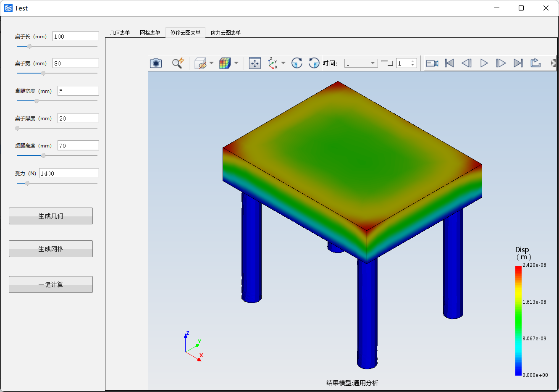Click the 生成网格 button
This screenshot has height=392, width=559.
(51, 249)
